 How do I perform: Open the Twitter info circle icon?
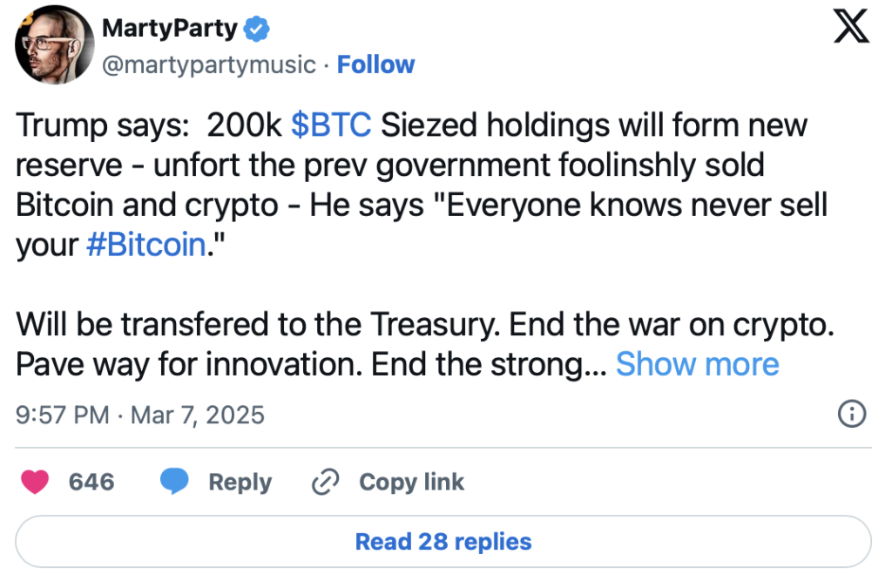[x=851, y=415]
